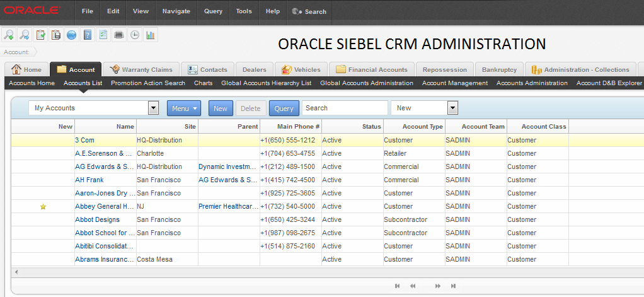Open Accounts Administration view link
Screen dimensions: 644x297
(532, 83)
